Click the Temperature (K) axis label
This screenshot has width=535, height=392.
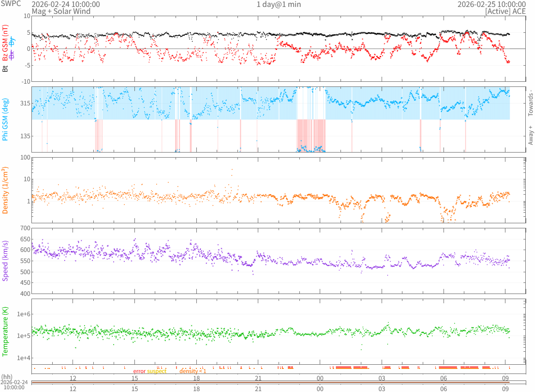5,331
